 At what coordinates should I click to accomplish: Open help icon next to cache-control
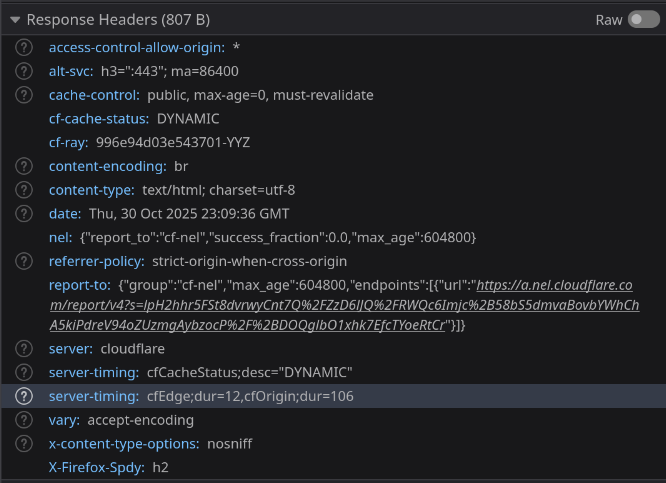pyautogui.click(x=24, y=95)
